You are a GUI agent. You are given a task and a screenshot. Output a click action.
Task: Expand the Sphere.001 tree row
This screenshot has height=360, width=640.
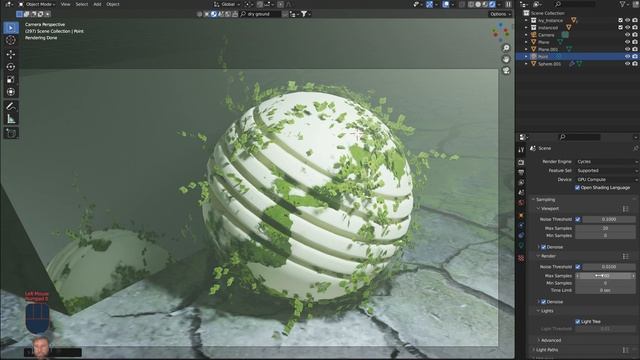pos(526,64)
